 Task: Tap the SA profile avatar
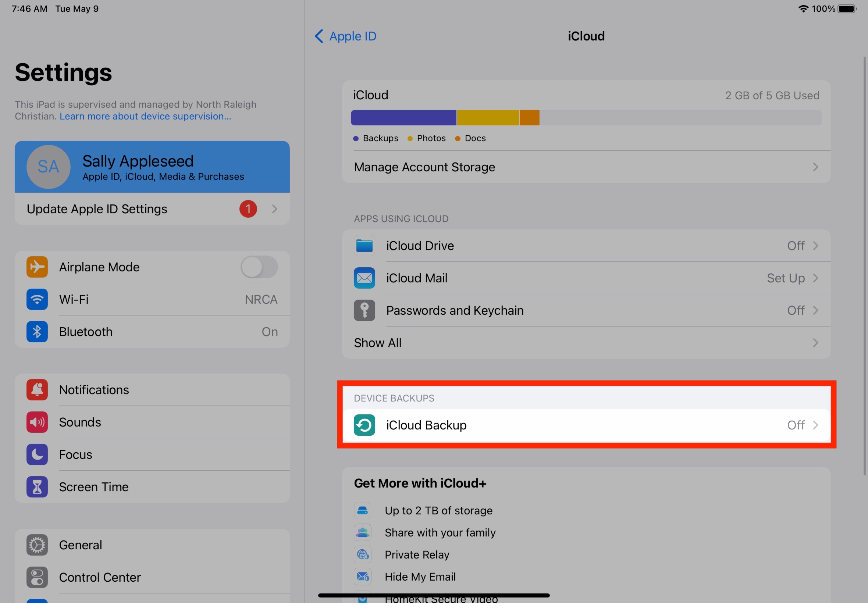(x=49, y=167)
